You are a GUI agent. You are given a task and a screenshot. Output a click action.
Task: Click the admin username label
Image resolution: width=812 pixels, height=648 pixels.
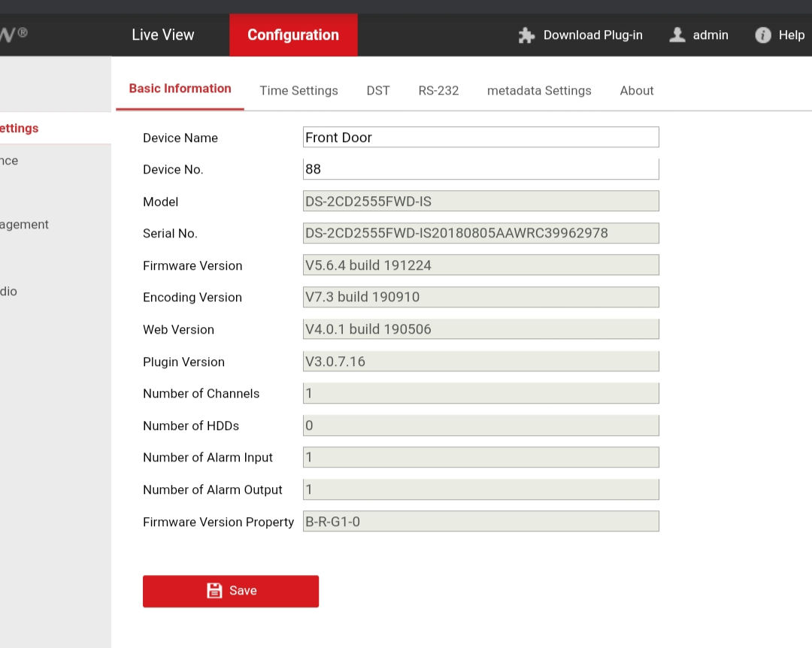click(710, 35)
